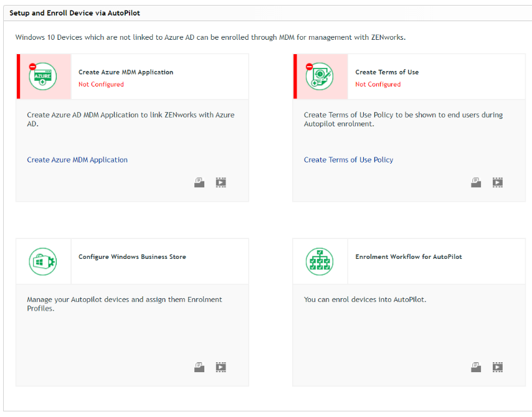This screenshot has width=532, height=417.
Task: Open the Create Terms of Use Policy link
Action: click(x=348, y=160)
